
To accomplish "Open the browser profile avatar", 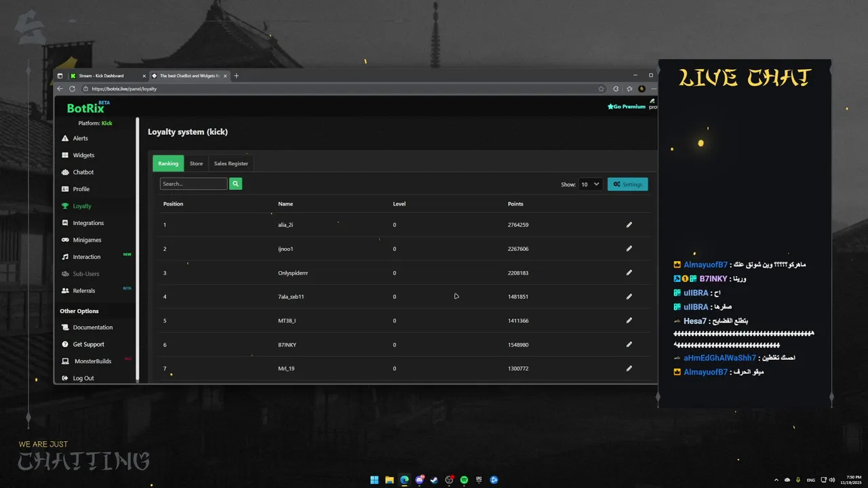I will [642, 89].
